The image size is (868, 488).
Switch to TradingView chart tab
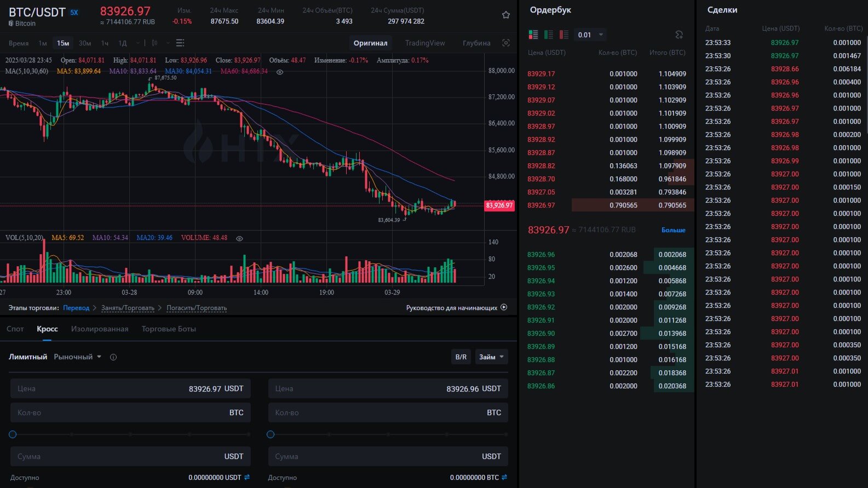425,43
